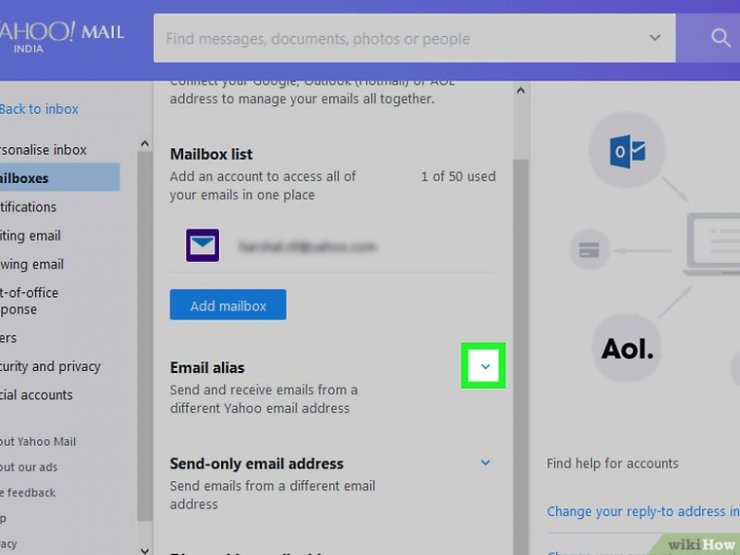Click the sidebar scrollbar up arrow
The height and width of the screenshot is (555, 740).
145,143
